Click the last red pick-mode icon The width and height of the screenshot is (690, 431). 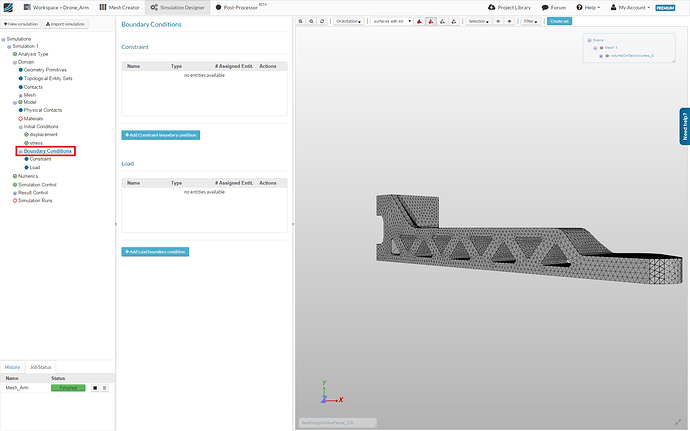pyautogui.click(x=455, y=20)
